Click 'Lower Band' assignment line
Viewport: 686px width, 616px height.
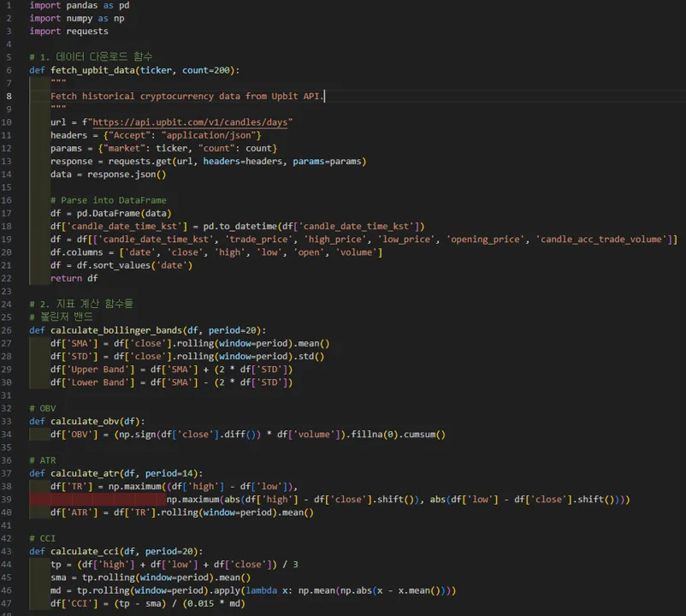[x=171, y=382]
